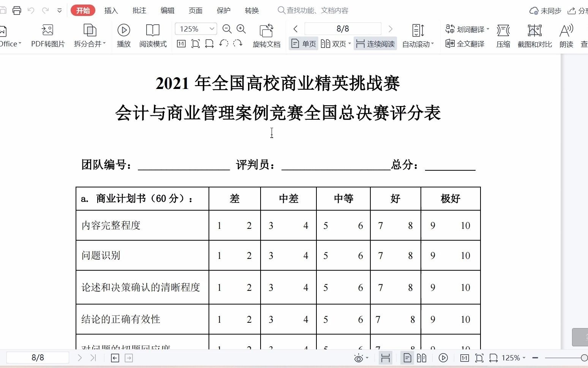Viewport: 588px width, 368px height.
Task: Switch to the 开始 tab
Action: 83,10
